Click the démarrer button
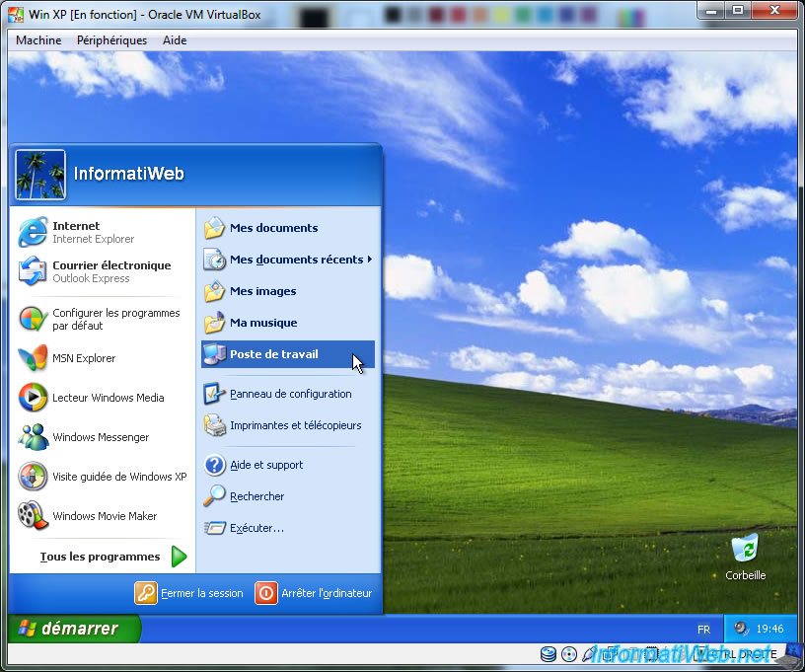Image resolution: width=805 pixels, height=672 pixels. (x=73, y=629)
